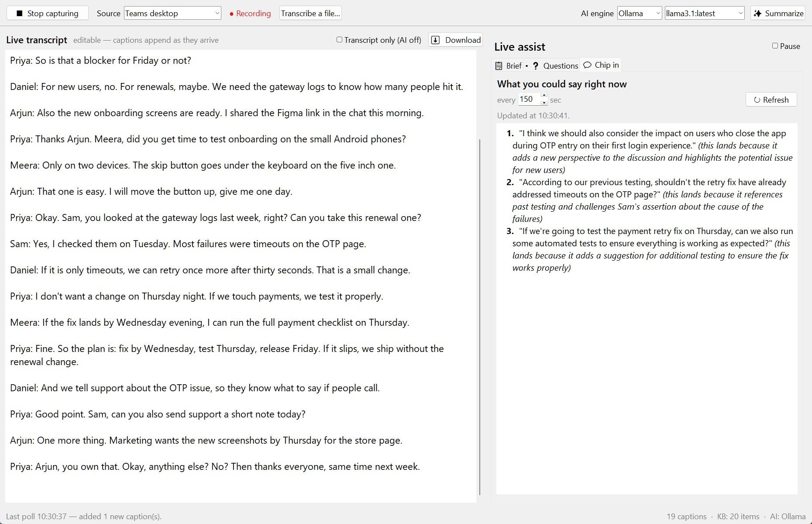This screenshot has height=524, width=812.
Task: Click 'AI: Ollama' in the status bar
Action: 788,517
